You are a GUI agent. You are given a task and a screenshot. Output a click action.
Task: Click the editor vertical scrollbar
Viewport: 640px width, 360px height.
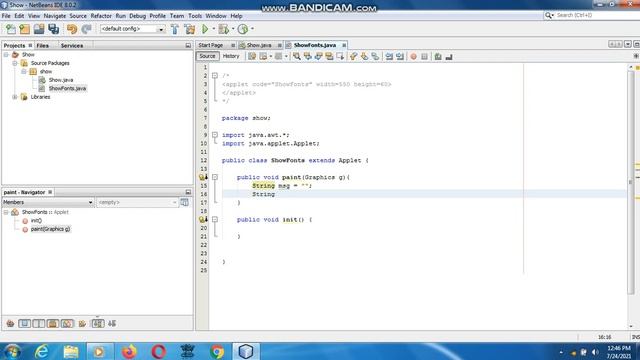(631, 182)
